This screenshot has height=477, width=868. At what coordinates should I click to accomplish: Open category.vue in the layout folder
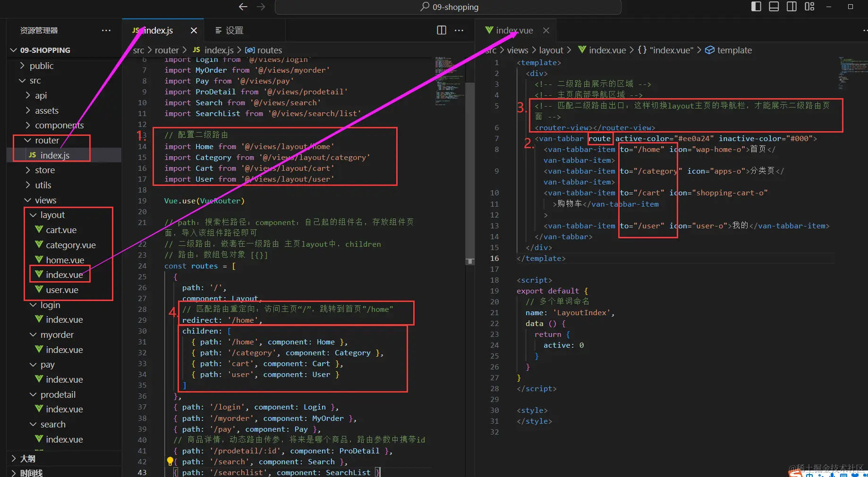click(71, 245)
